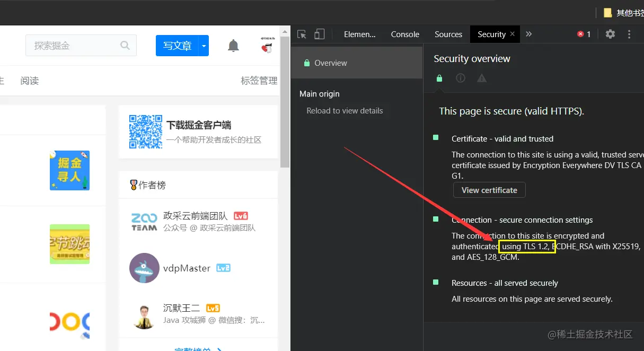Switch to the Sources tab

(448, 34)
